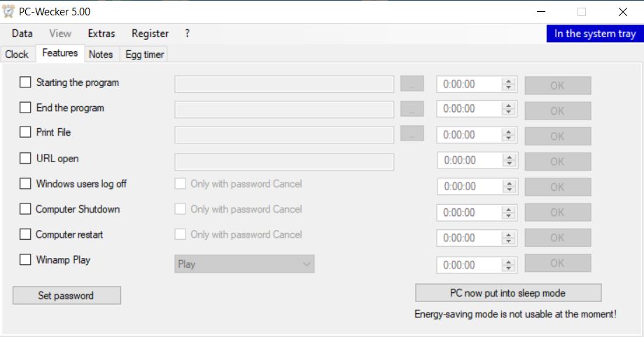Click the PC-Wecker alarm clock title icon

pyautogui.click(x=9, y=12)
